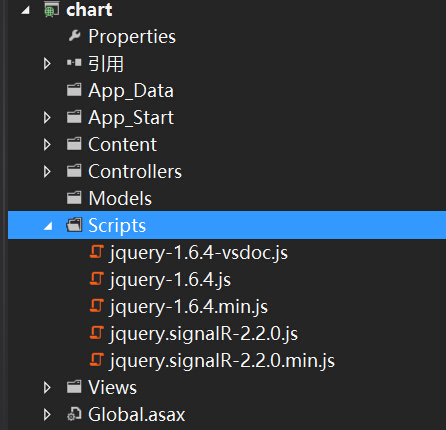Expand the Controllers folder
This screenshot has width=446, height=430.
point(47,171)
